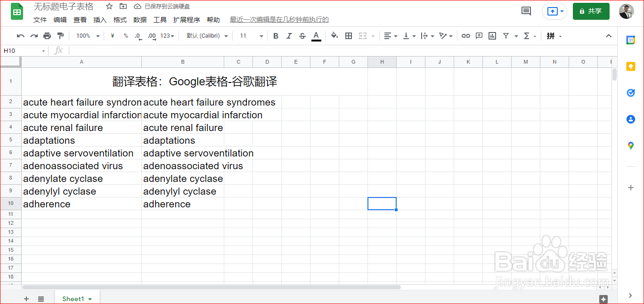This screenshot has width=644, height=304.
Task: Click the Redo arrow in toolbar
Action: tap(34, 36)
